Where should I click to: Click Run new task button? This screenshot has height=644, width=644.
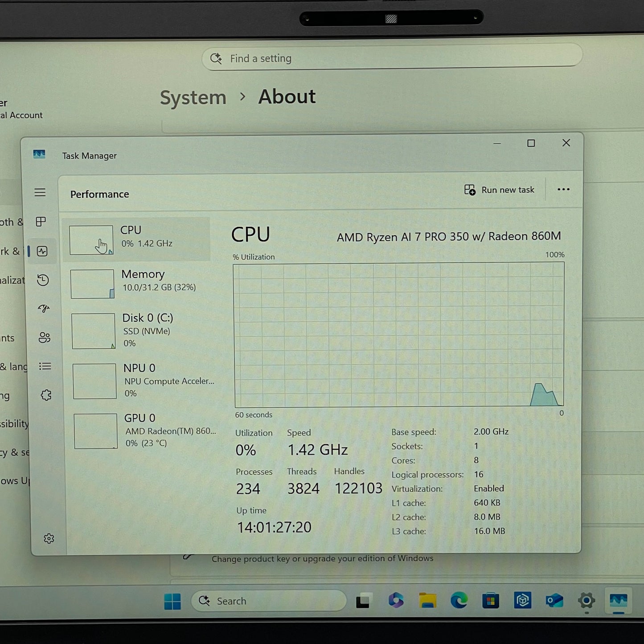coord(499,190)
